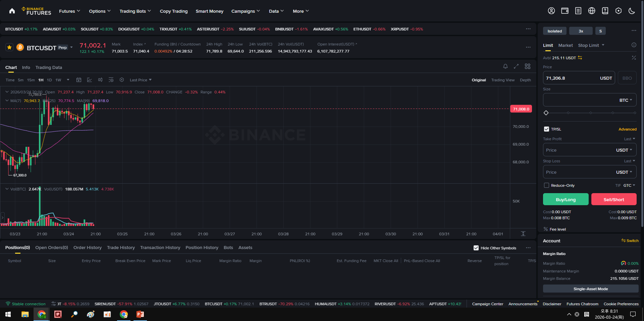Viewport: 644px width, 321px height.
Task: Collapse the MA indicator legend row
Action: point(7,101)
